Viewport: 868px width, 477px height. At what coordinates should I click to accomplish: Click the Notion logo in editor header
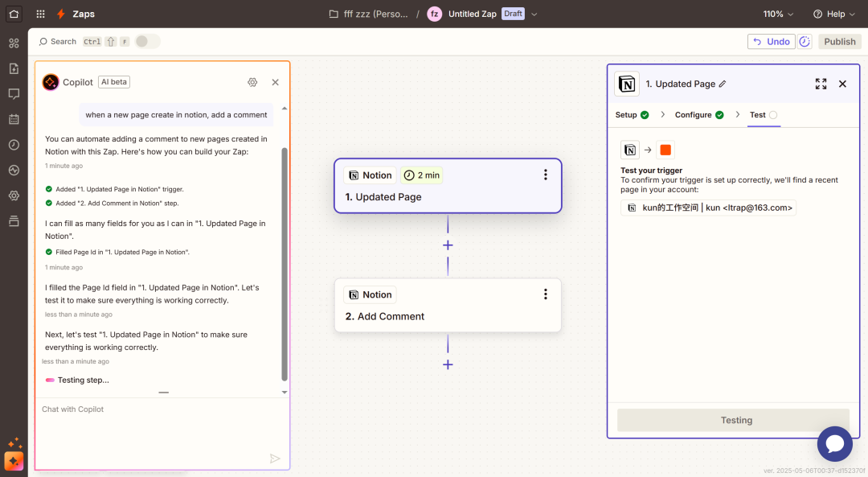tap(627, 84)
